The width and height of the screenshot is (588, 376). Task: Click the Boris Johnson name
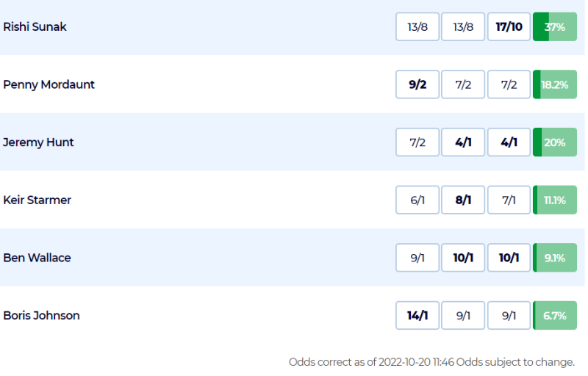click(41, 315)
